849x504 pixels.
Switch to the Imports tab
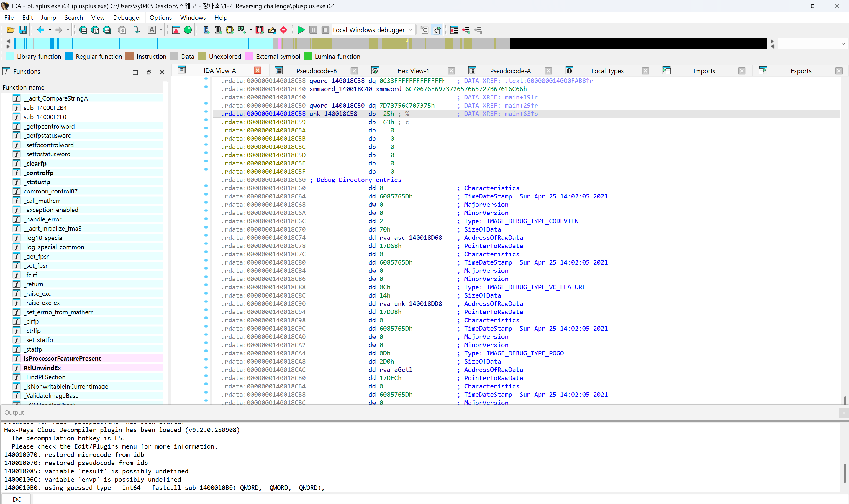tap(704, 71)
